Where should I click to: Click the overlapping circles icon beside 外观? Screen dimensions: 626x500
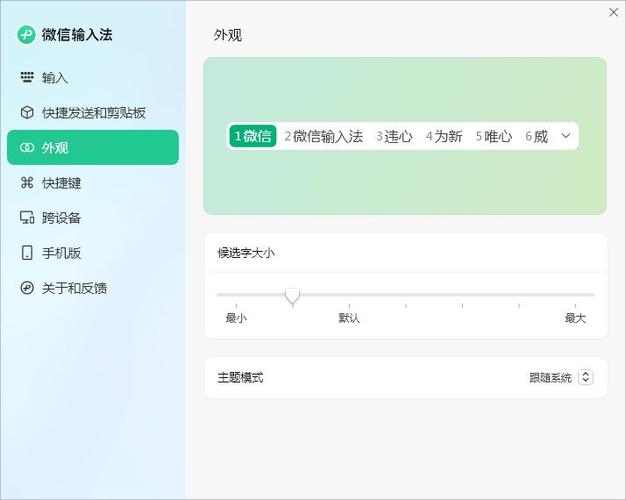pos(27,148)
